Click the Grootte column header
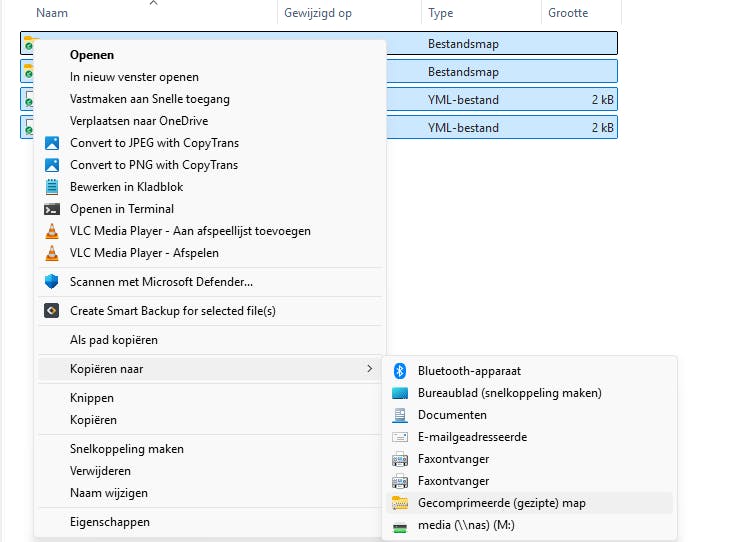The height and width of the screenshot is (542, 744). 568,13
